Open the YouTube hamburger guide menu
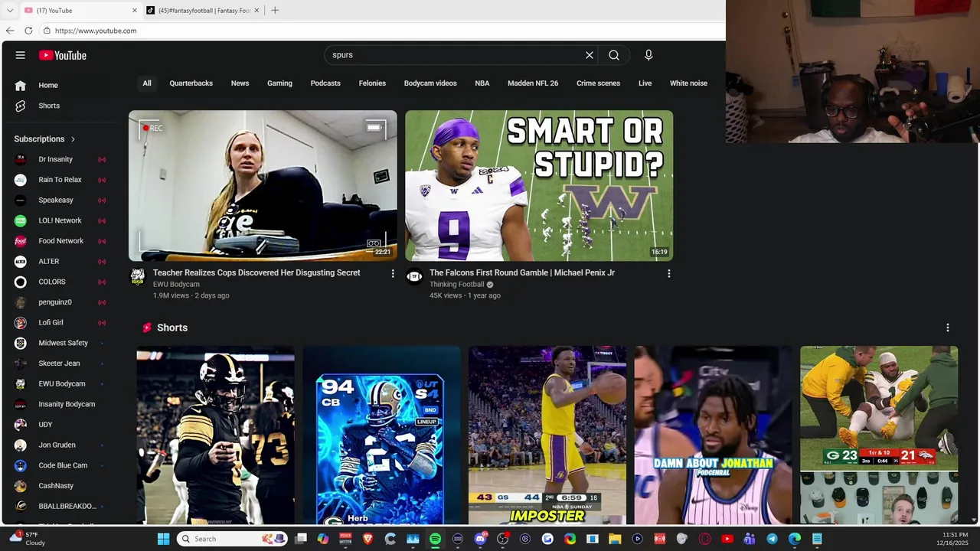The image size is (980, 551). point(21,55)
